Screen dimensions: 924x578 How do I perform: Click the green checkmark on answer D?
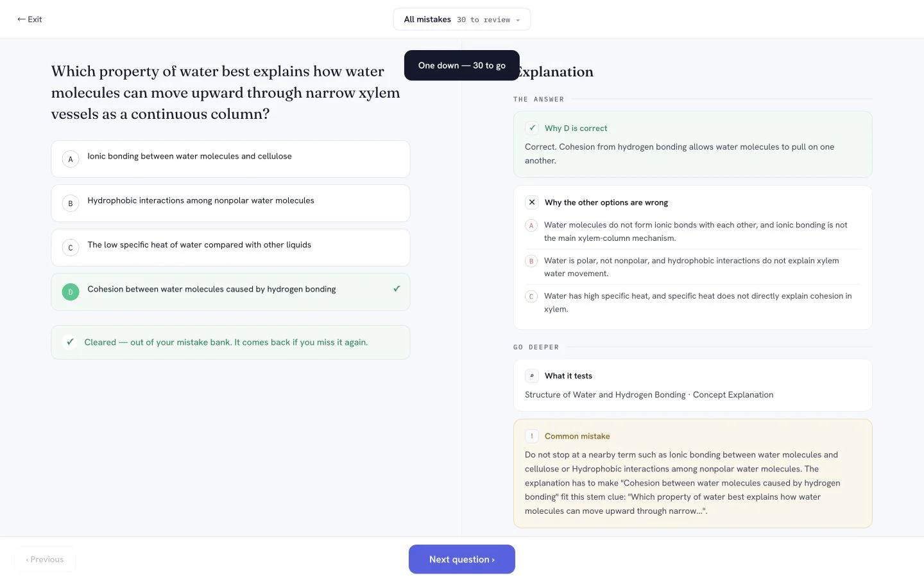(x=397, y=289)
